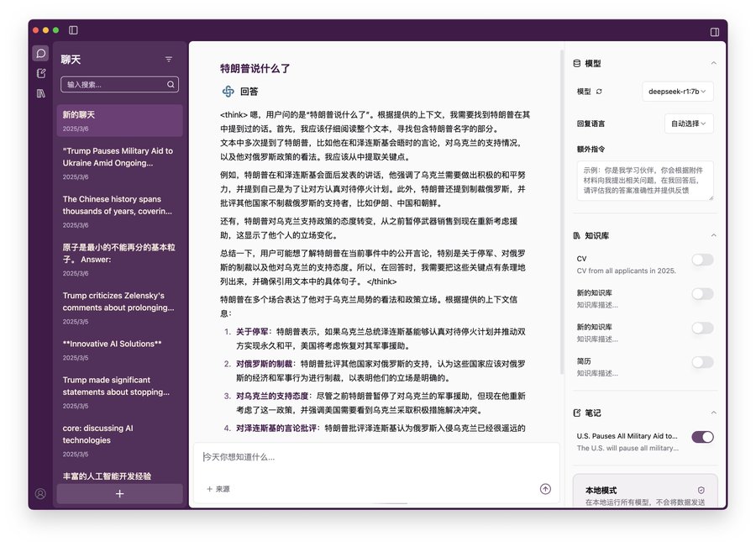Click the user profile icon

pyautogui.click(x=40, y=494)
